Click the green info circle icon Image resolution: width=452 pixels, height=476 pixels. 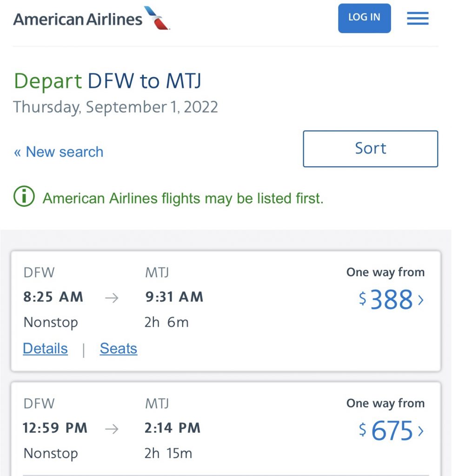click(x=24, y=198)
